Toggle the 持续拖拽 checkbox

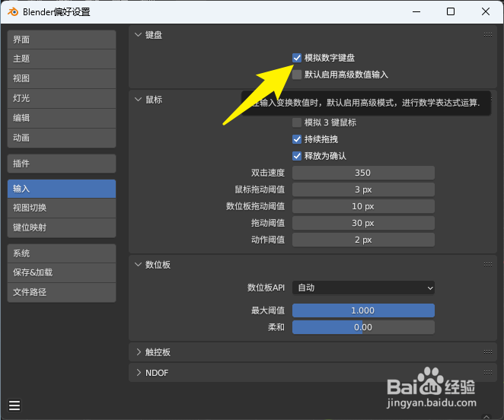point(297,139)
